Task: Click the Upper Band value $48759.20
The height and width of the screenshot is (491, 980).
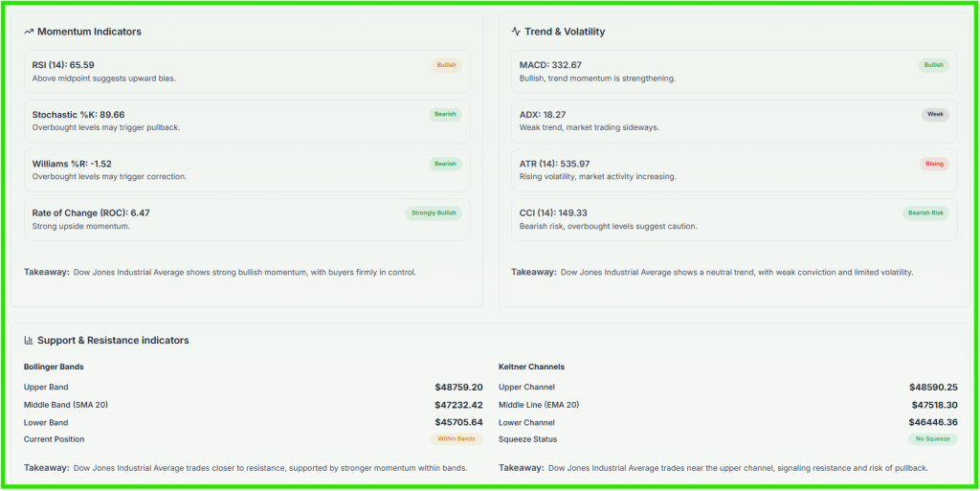Action: tap(458, 388)
